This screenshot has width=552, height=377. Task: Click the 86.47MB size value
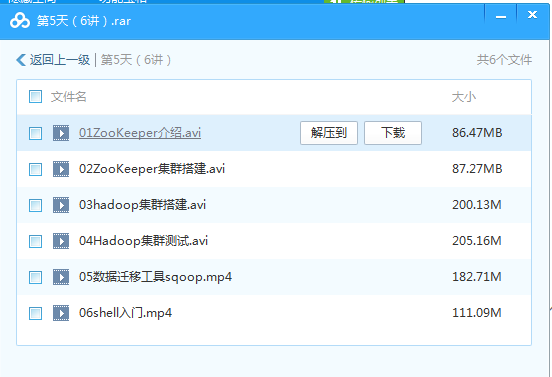[477, 133]
